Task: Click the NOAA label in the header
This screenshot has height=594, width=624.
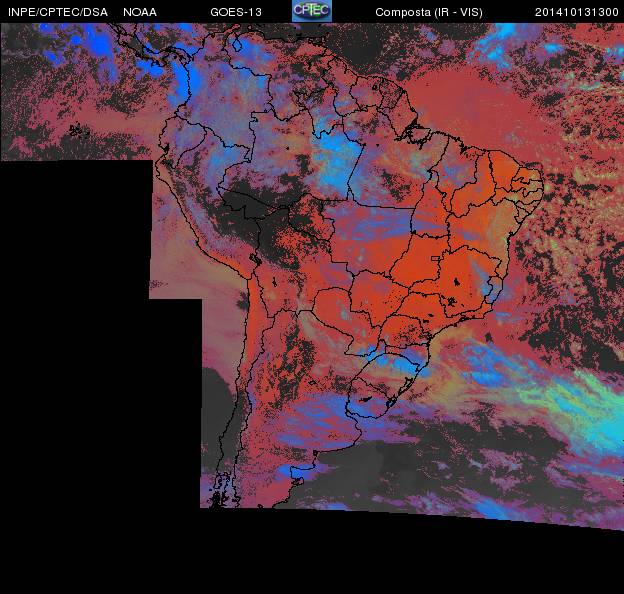Action: point(140,12)
